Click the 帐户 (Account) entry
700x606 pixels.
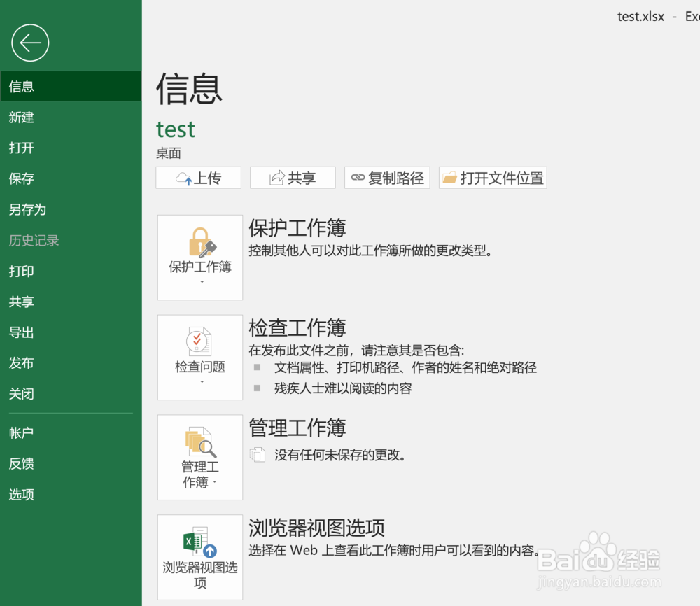pyautogui.click(x=21, y=432)
